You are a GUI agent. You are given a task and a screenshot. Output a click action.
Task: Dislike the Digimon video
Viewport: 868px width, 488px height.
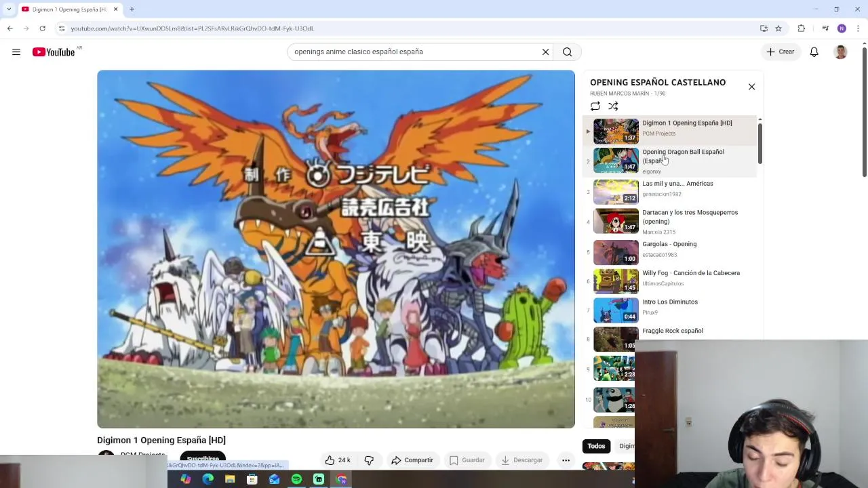tap(369, 460)
